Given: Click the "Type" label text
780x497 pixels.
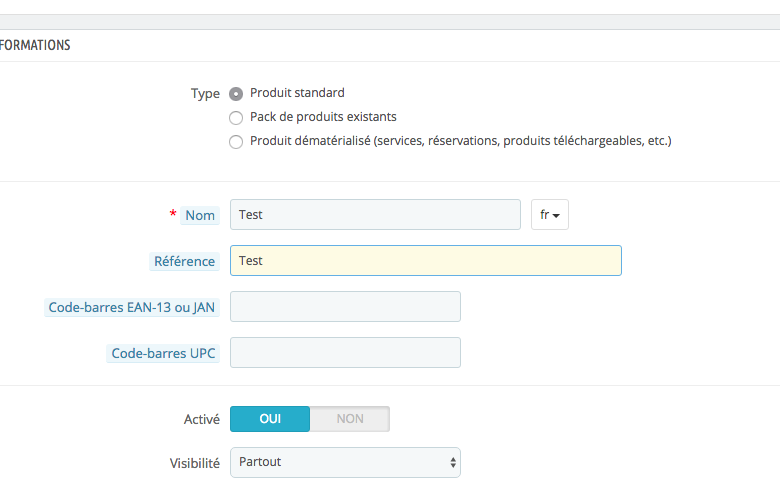Looking at the screenshot, I should [205, 94].
